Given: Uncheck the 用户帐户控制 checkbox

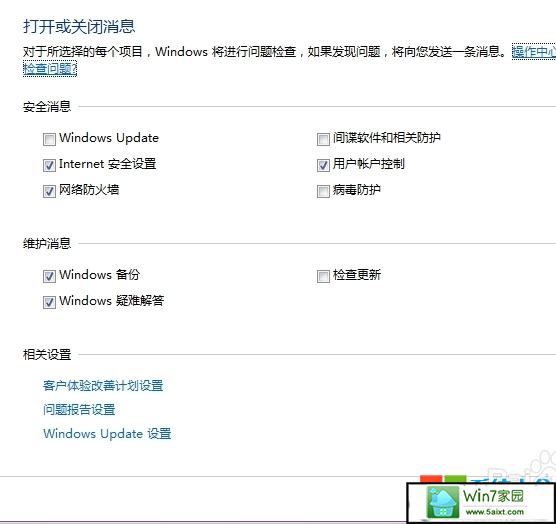Looking at the screenshot, I should coord(323,165).
